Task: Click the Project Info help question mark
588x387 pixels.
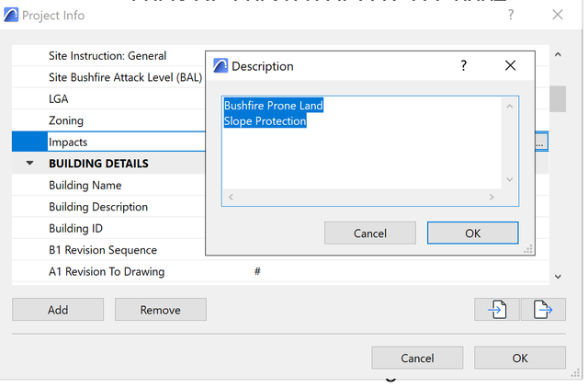Action: 511,14
